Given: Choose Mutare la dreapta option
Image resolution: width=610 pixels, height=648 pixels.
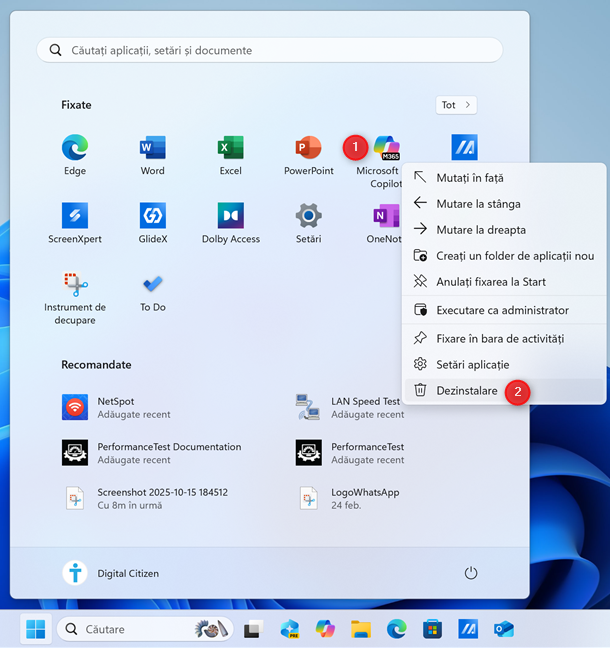Looking at the screenshot, I should 504,230.
